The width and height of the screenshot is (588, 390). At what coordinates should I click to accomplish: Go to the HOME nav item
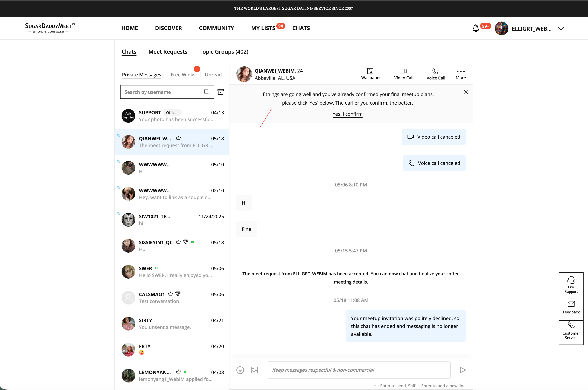130,28
